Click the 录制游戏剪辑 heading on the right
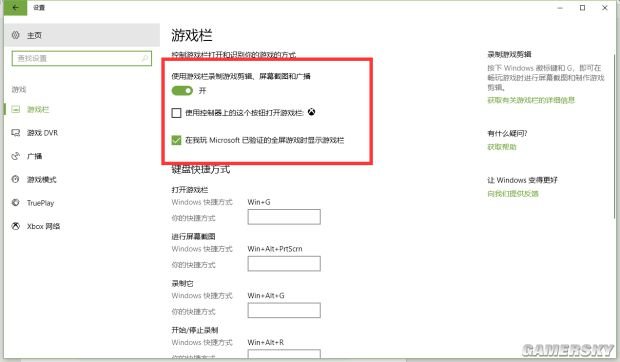 point(509,55)
